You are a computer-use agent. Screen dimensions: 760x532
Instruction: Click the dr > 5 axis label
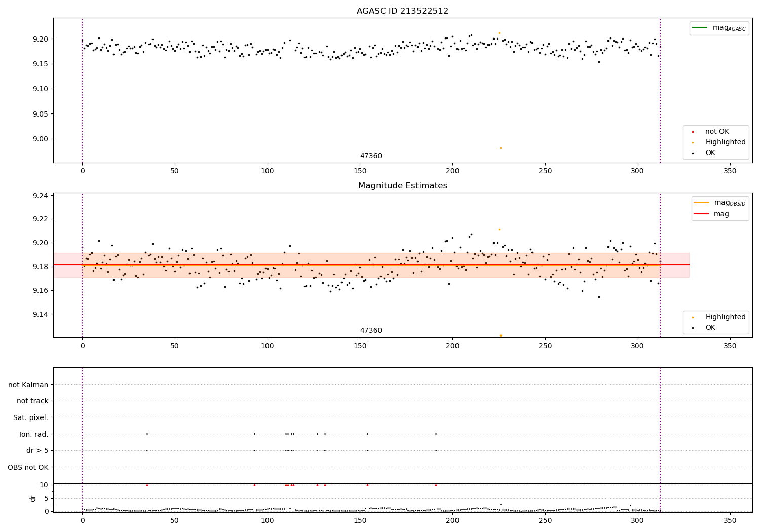click(37, 450)
